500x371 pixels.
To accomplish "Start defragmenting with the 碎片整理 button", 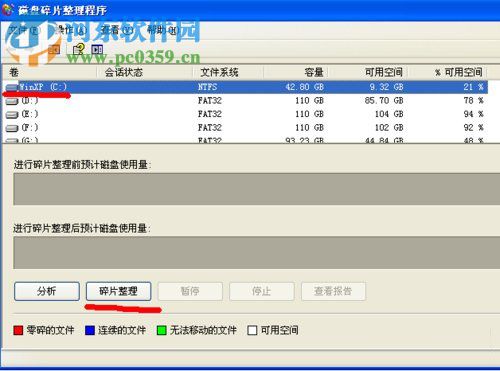I will tap(118, 291).
